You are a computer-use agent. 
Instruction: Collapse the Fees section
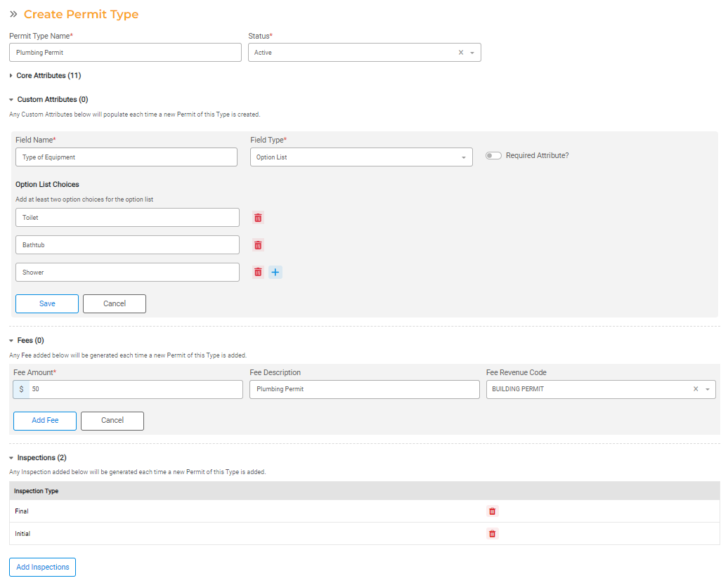11,341
